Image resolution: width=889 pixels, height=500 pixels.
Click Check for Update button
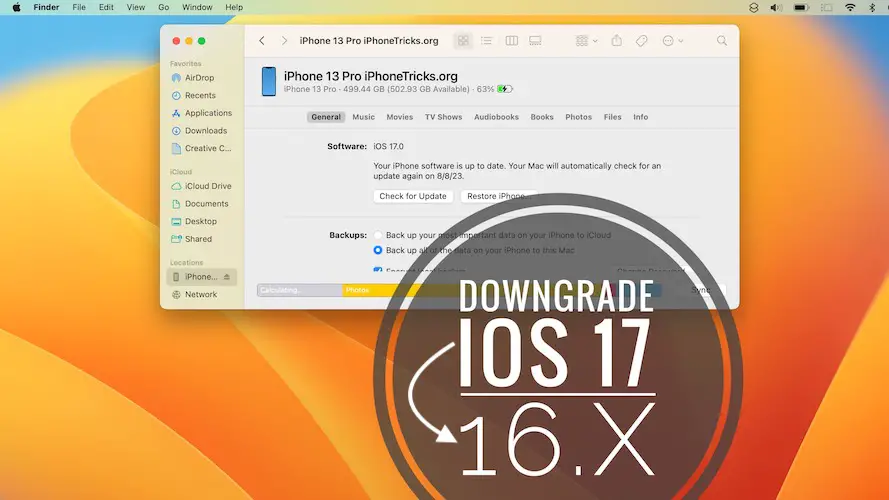point(413,196)
